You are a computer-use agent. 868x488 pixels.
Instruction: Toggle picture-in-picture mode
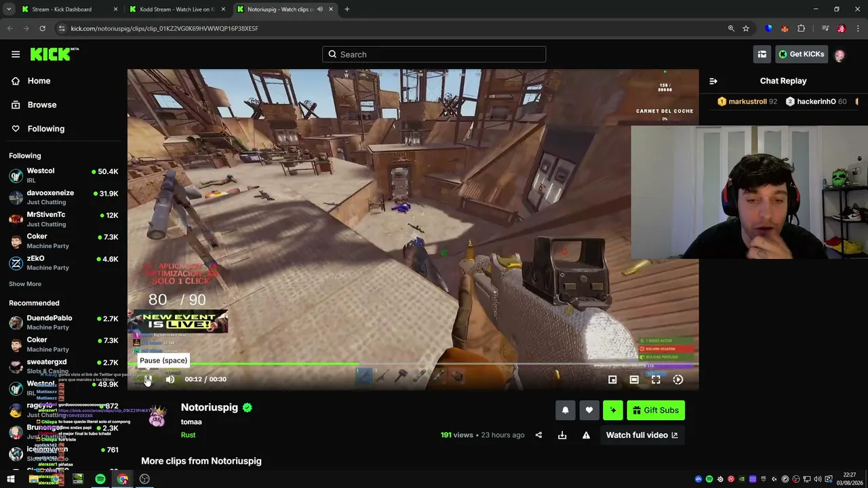(612, 380)
